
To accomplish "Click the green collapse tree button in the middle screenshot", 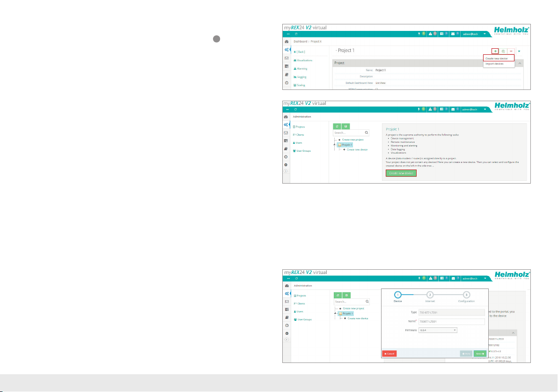I will tap(345, 126).
